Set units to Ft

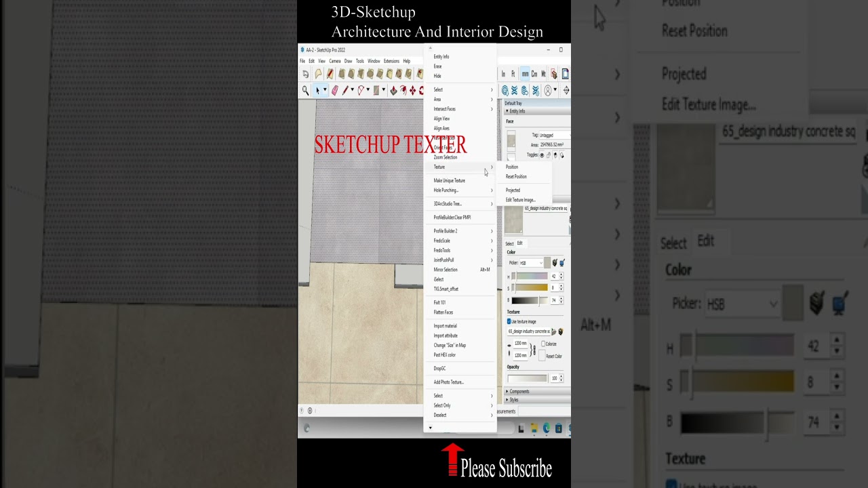coord(513,74)
